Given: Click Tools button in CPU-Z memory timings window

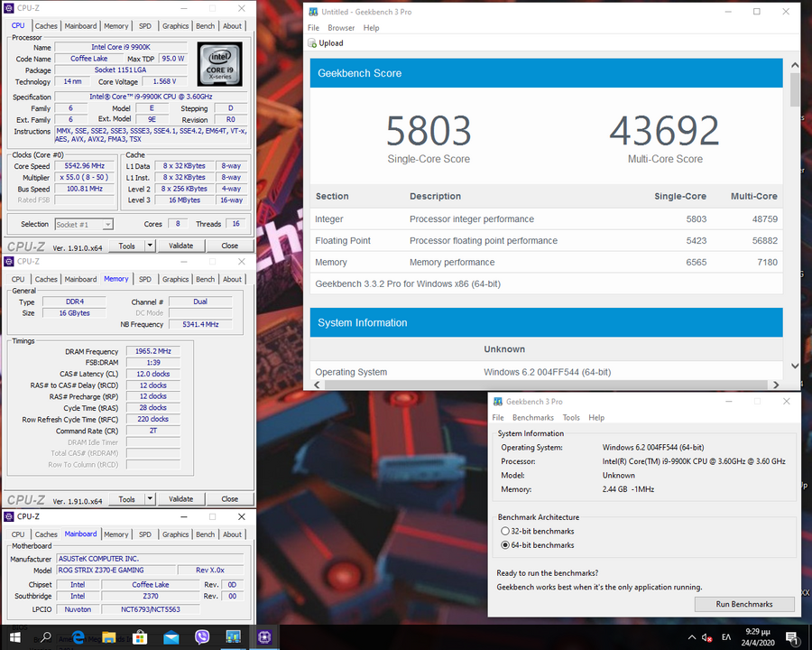Looking at the screenshot, I should pos(127,498).
